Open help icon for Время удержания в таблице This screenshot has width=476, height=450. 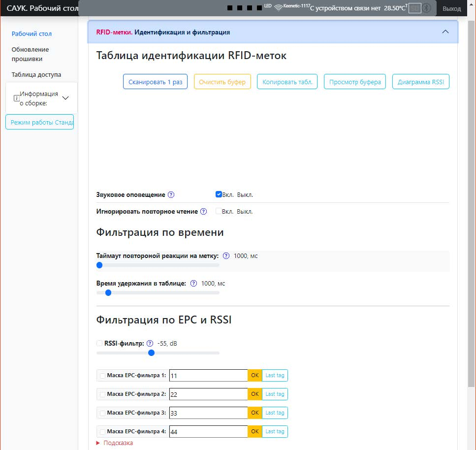[x=193, y=284]
